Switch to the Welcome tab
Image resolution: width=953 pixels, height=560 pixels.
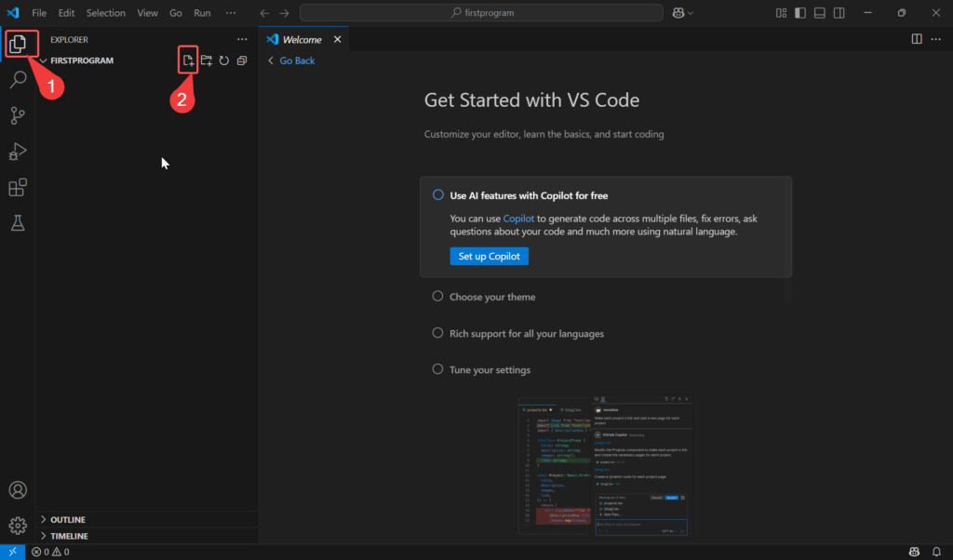[x=302, y=39]
